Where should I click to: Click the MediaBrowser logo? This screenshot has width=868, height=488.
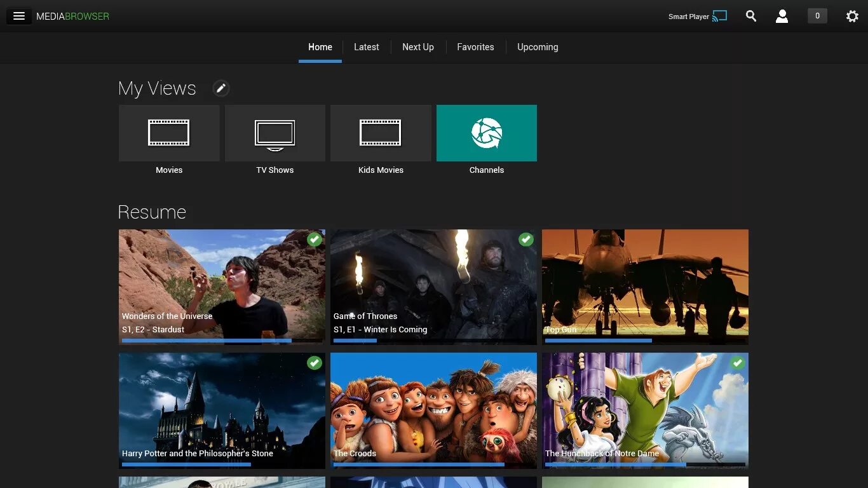click(72, 17)
